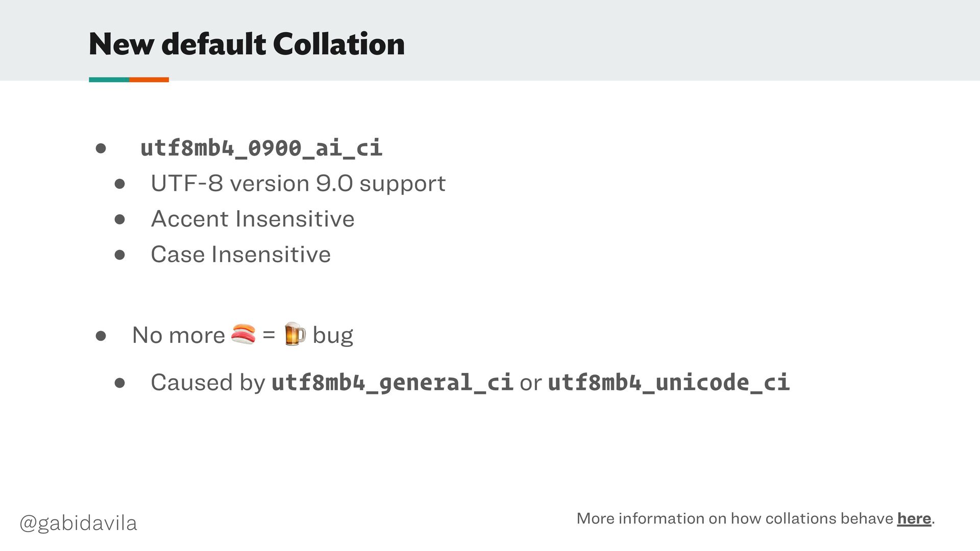Screen dimensions: 980x551
Task: Click the word 'bug' after beer emoji
Action: point(333,336)
